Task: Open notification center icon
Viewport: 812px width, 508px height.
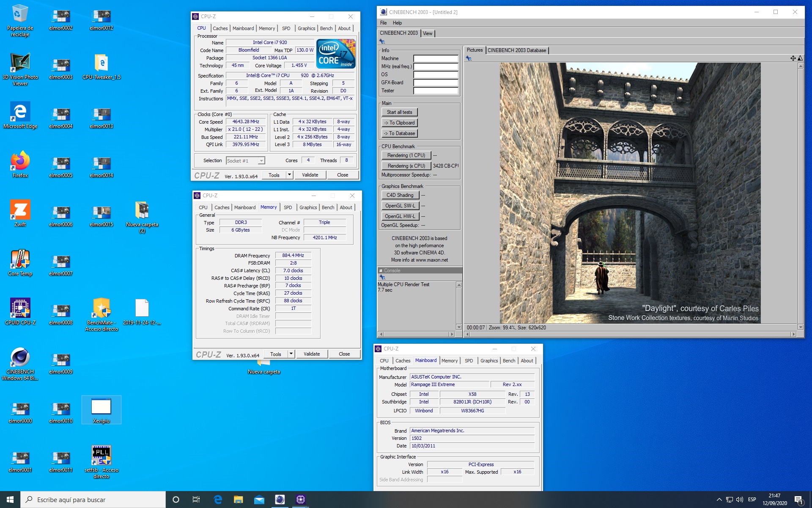Action: coord(798,500)
